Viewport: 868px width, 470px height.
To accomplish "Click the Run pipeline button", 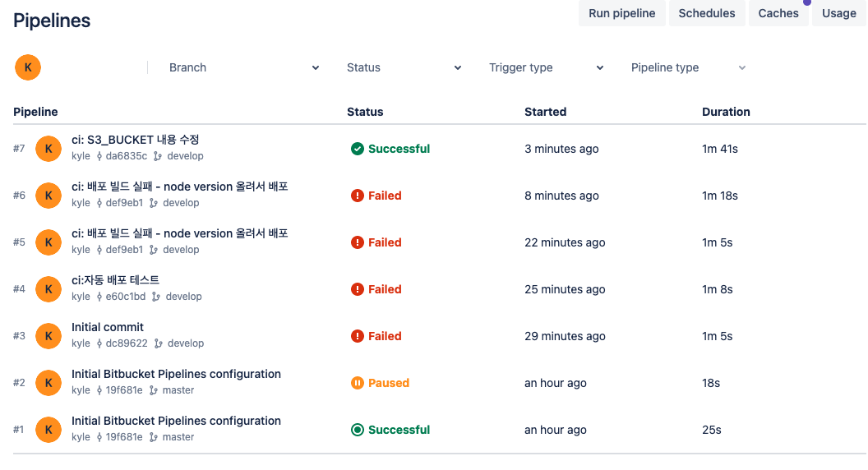I will [621, 13].
